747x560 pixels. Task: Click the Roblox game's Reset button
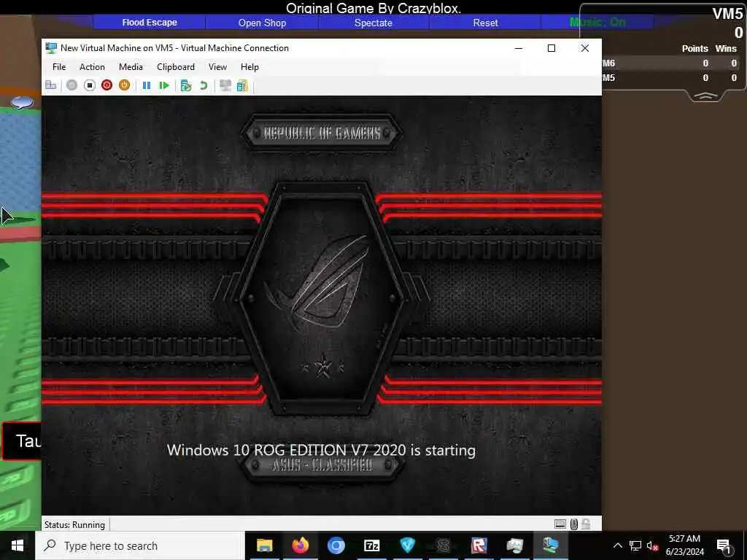tap(485, 23)
